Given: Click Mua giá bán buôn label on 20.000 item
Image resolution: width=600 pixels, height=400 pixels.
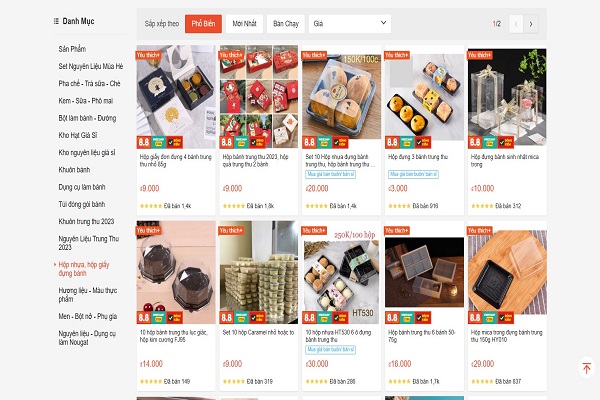Looking at the screenshot, I should tap(331, 174).
